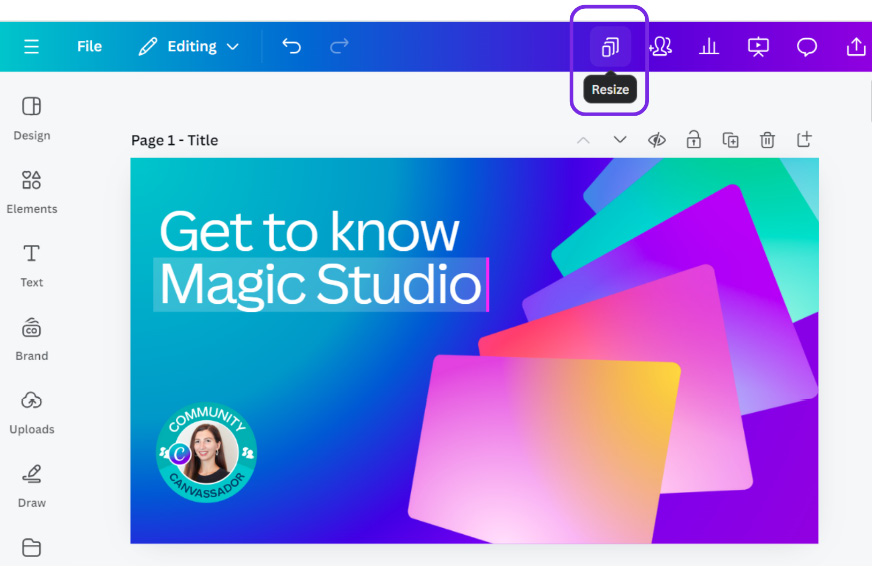Viewport: 872px width, 568px height.
Task: Move page up with the up chevron
Action: 583,140
